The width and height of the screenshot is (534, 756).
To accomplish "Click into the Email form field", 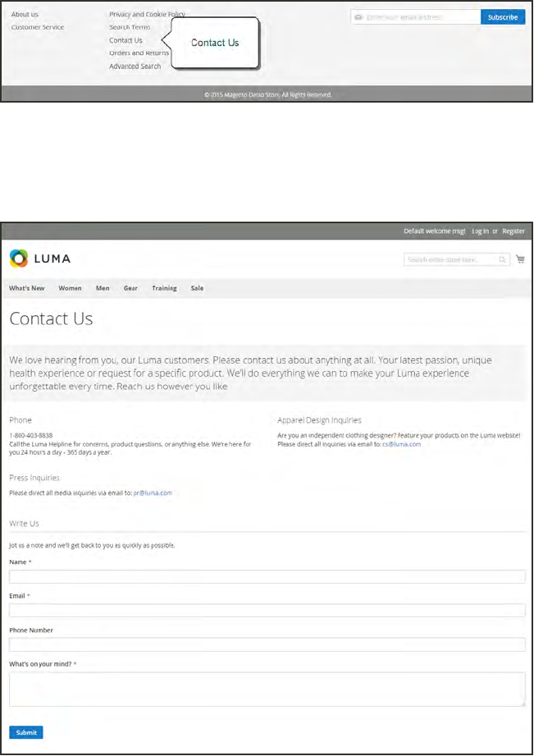I will (267, 611).
